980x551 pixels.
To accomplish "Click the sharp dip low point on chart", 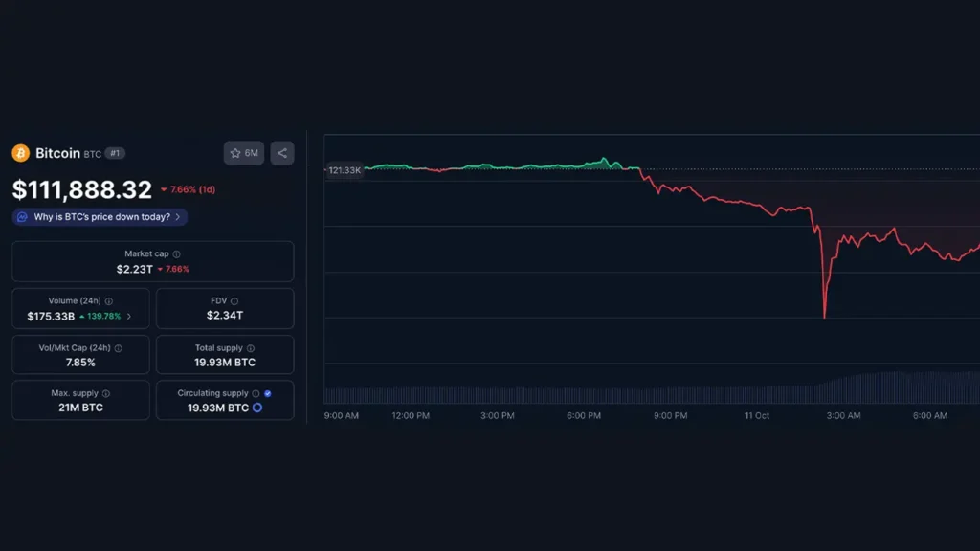I will pyautogui.click(x=824, y=316).
